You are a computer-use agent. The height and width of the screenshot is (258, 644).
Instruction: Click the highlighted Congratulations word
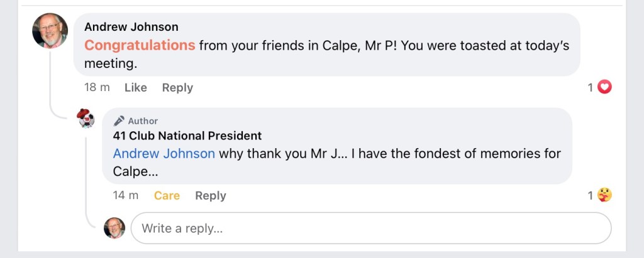140,45
